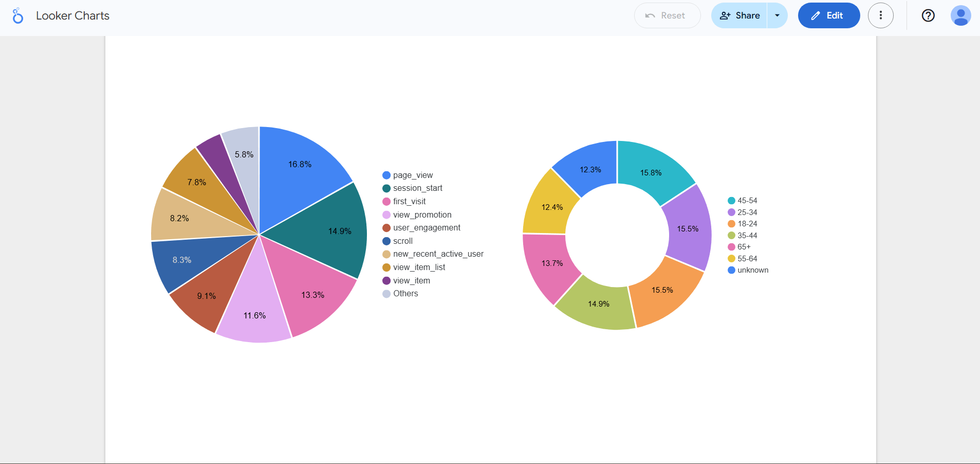Screen dimensions: 980x464
Task: Click the 45-54 legend entry
Action: (x=743, y=201)
